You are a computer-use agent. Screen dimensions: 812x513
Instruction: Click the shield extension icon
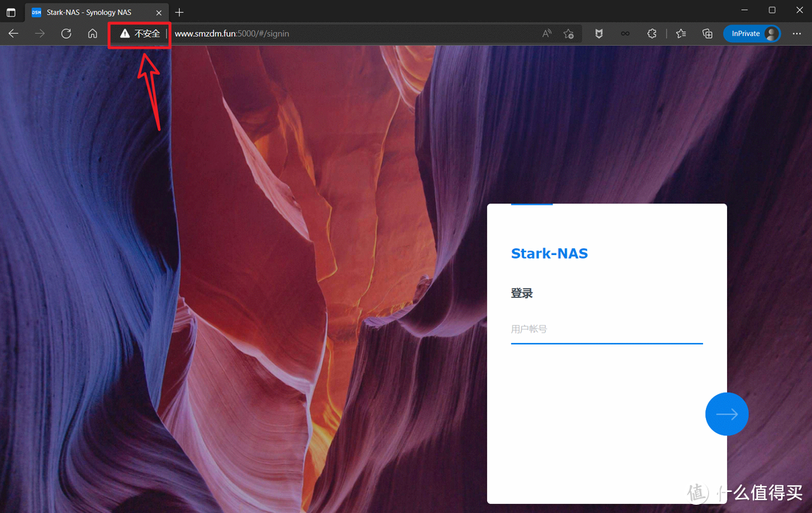coord(598,34)
